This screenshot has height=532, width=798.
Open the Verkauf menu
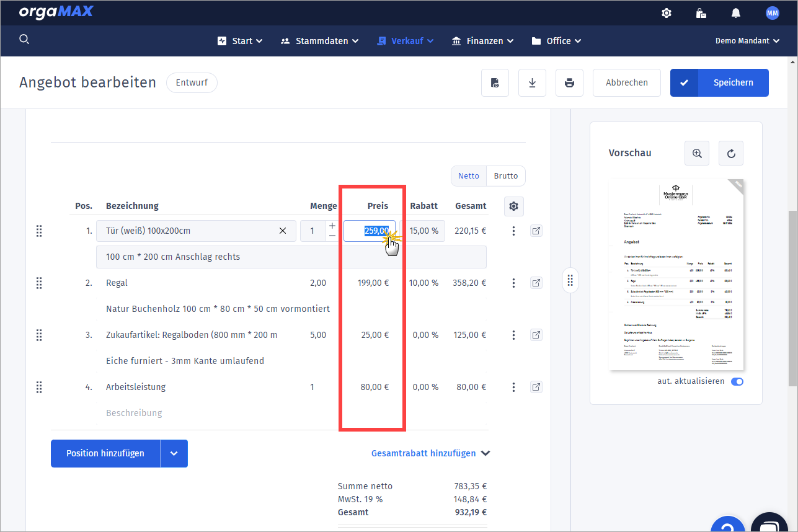[x=406, y=41]
